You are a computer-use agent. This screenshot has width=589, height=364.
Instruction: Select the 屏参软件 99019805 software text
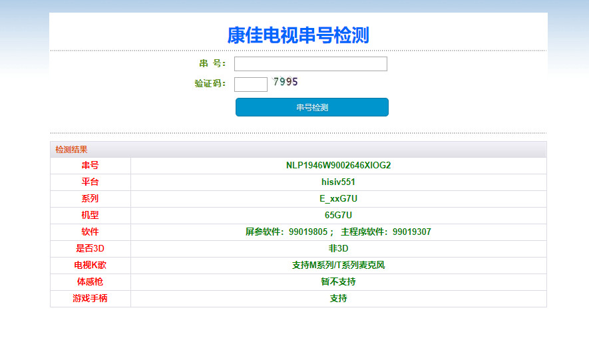[x=287, y=232]
